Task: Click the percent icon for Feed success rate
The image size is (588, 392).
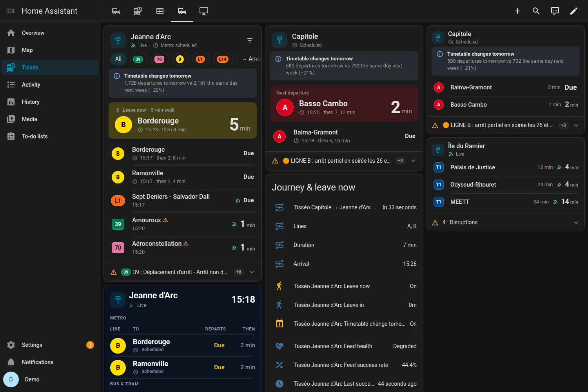Action: (279, 365)
